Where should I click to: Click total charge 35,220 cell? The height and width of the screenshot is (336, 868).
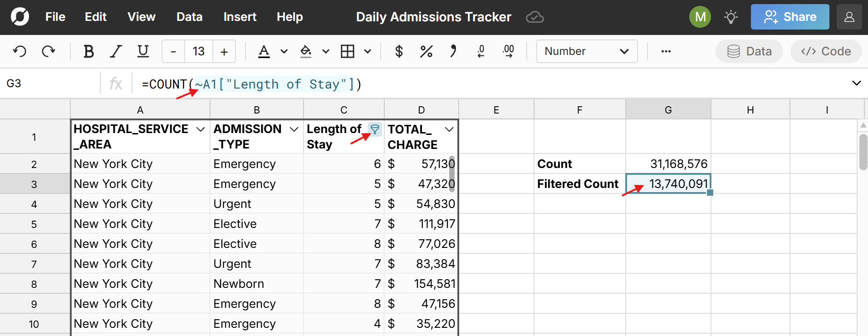(421, 324)
